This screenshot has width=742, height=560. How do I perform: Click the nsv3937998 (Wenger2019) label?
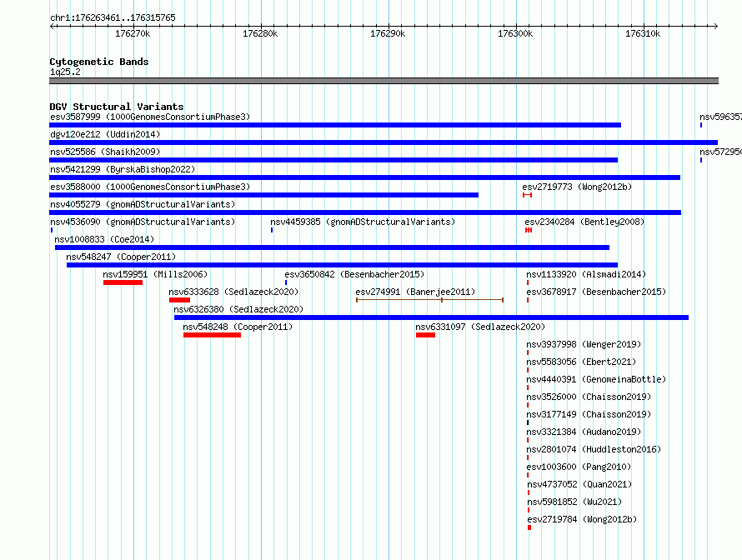pyautogui.click(x=584, y=344)
